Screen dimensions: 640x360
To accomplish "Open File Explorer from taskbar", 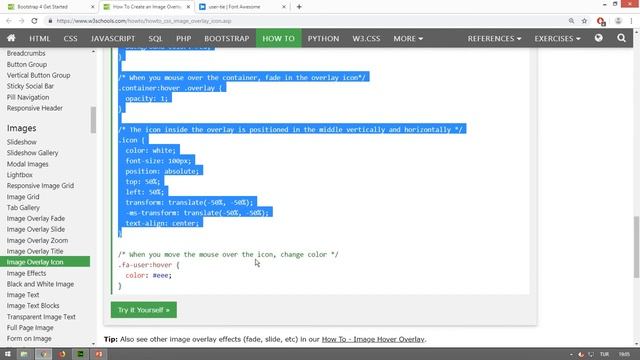I will click(x=24, y=354).
